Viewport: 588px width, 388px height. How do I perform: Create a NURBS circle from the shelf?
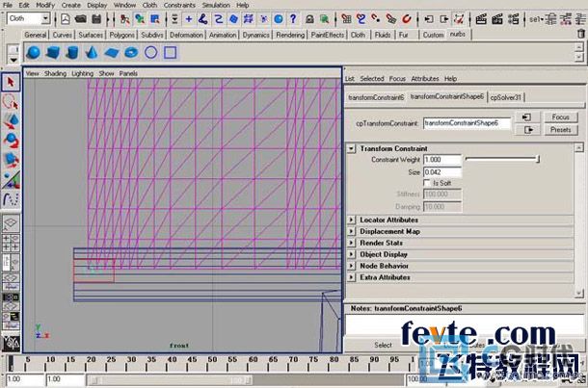pos(150,52)
